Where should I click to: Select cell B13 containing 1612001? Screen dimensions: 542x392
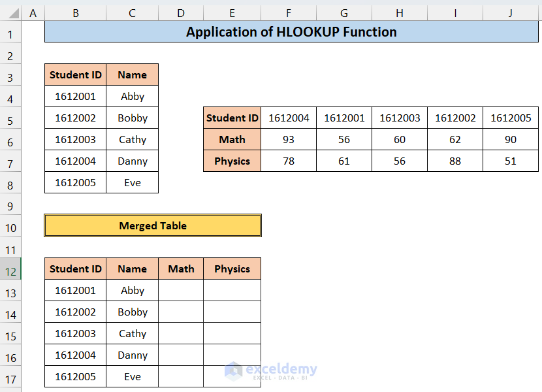point(75,290)
